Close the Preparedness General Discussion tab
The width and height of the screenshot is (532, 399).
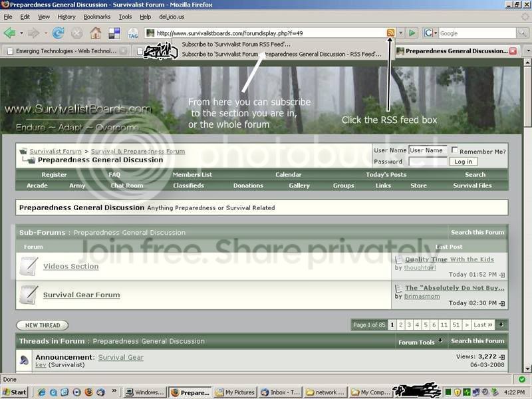pyautogui.click(x=513, y=51)
